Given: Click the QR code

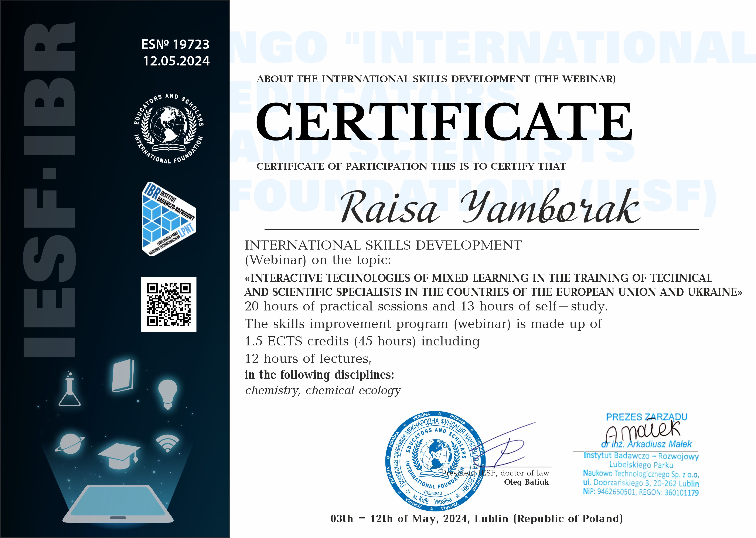Looking at the screenshot, I should 169,304.
